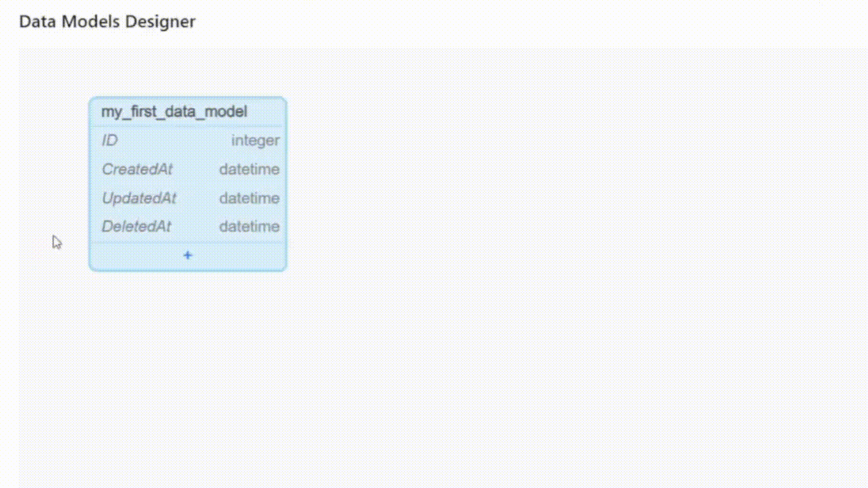The height and width of the screenshot is (488, 868).
Task: Click the plus icon to add a field
Action: [x=188, y=256]
